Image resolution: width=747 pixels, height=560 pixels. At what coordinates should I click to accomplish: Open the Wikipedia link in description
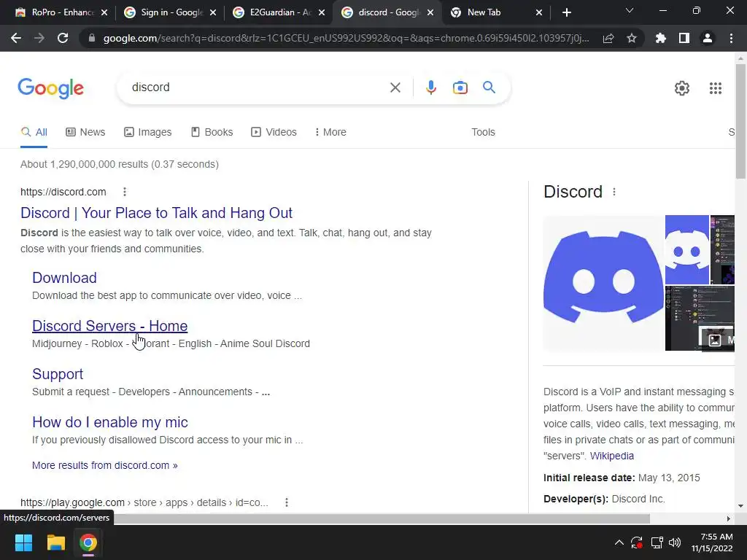612,456
